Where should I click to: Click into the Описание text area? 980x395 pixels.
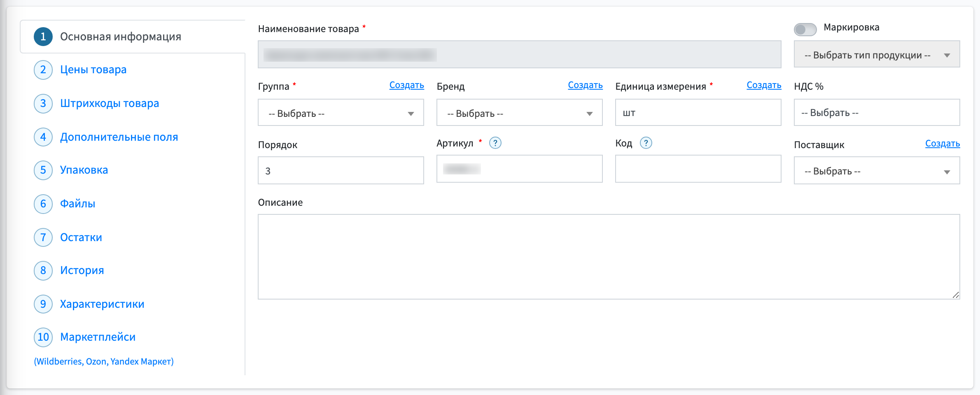(x=609, y=257)
